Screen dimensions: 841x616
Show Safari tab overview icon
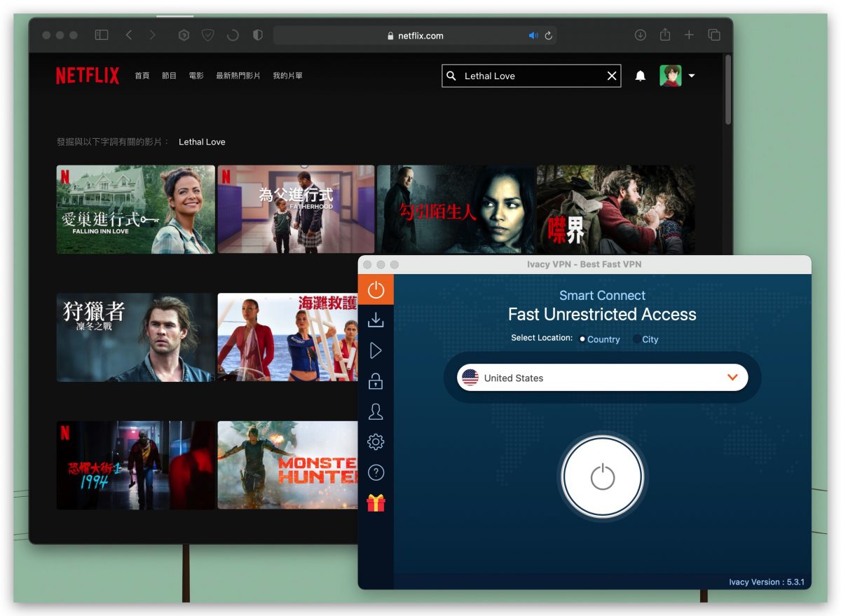[714, 35]
